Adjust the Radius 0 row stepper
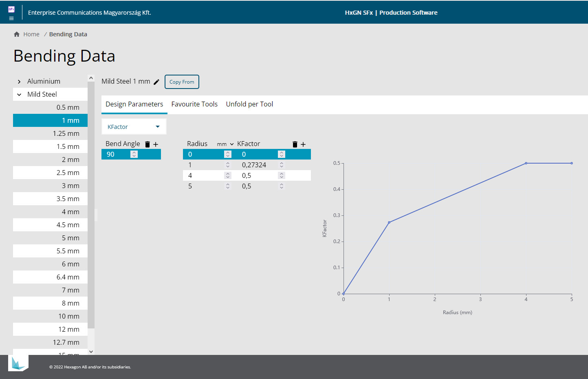 [228, 154]
